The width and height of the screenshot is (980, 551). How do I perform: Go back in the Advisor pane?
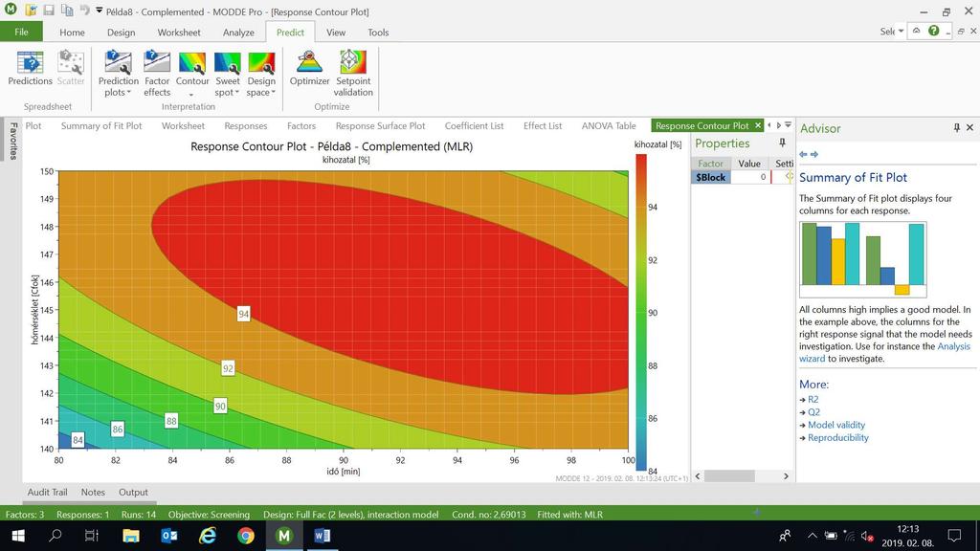point(803,154)
